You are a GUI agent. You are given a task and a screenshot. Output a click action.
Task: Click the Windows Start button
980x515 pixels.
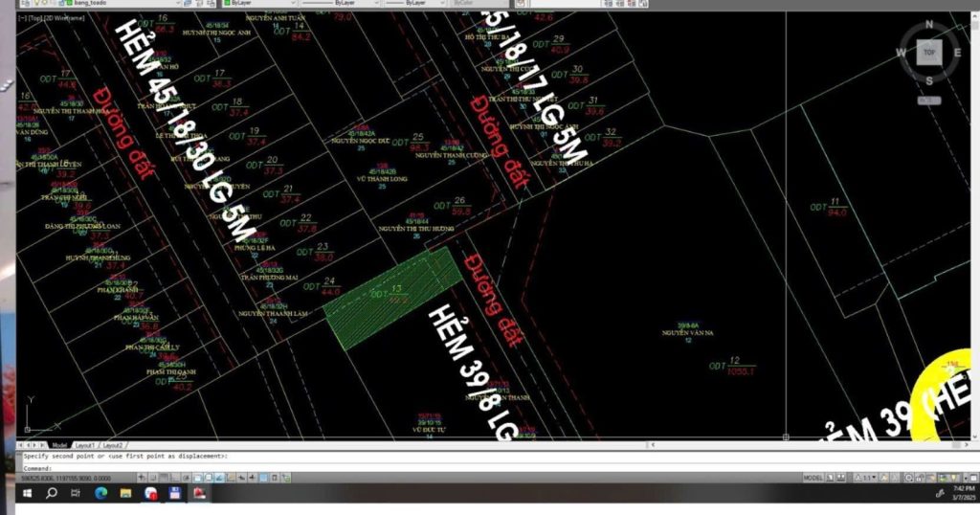(27, 493)
